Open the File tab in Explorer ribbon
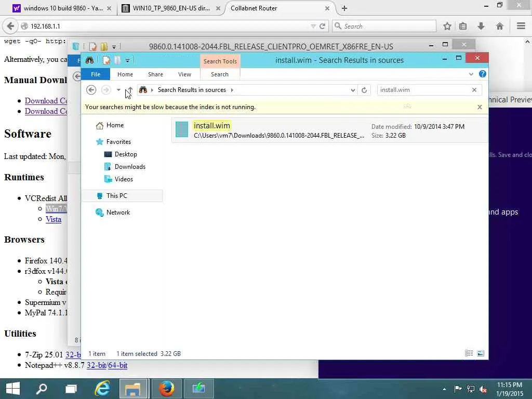The image size is (532, 399). click(96, 74)
